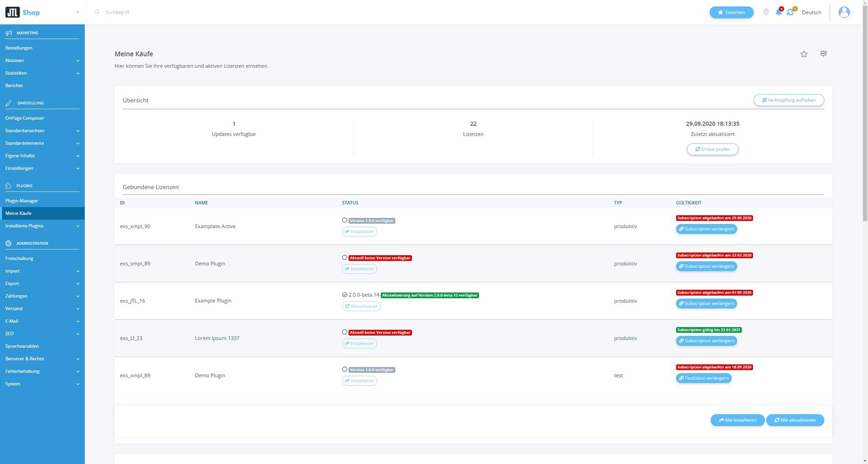Click Installieren for Lorem Ipsum 1337
This screenshot has height=464, width=868.
(x=359, y=343)
